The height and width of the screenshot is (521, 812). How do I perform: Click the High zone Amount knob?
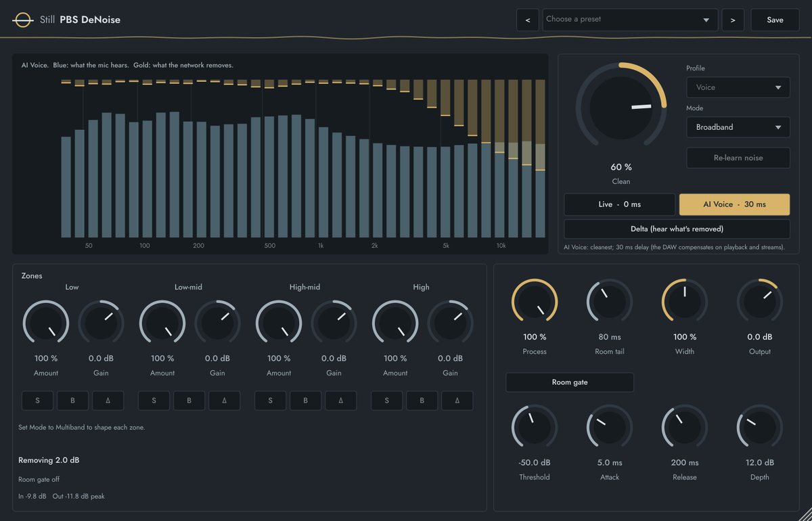tap(395, 323)
